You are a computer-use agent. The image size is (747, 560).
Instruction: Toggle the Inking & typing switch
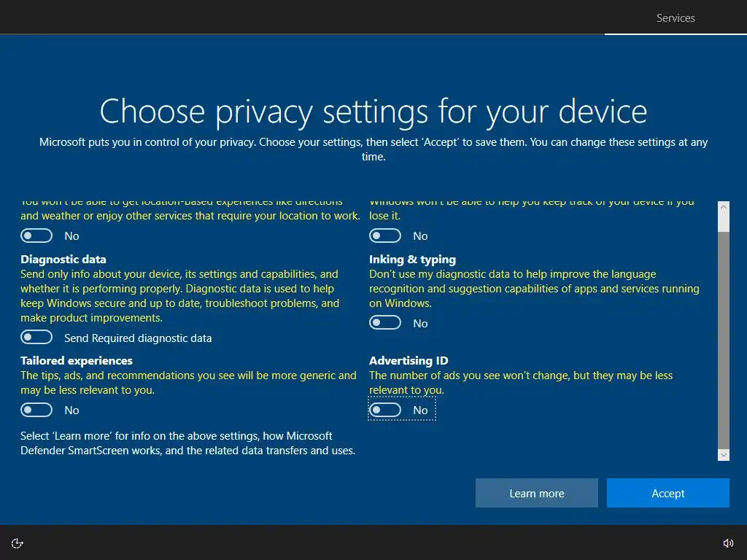(x=385, y=323)
